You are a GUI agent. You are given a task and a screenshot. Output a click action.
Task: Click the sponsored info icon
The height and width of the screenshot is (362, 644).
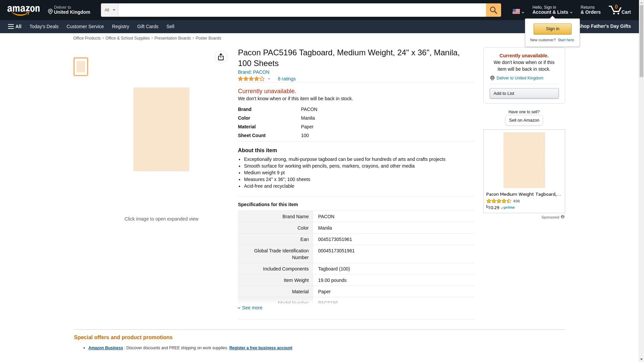(562, 217)
